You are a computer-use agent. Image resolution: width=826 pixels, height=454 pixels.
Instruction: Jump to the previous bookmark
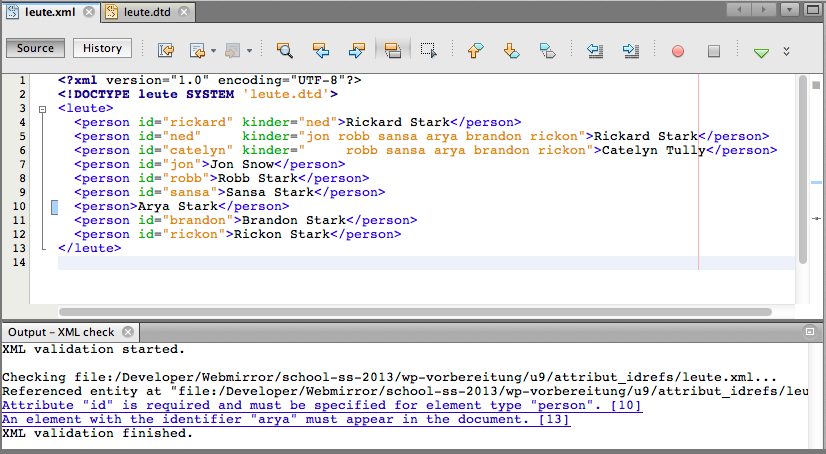(x=475, y=51)
